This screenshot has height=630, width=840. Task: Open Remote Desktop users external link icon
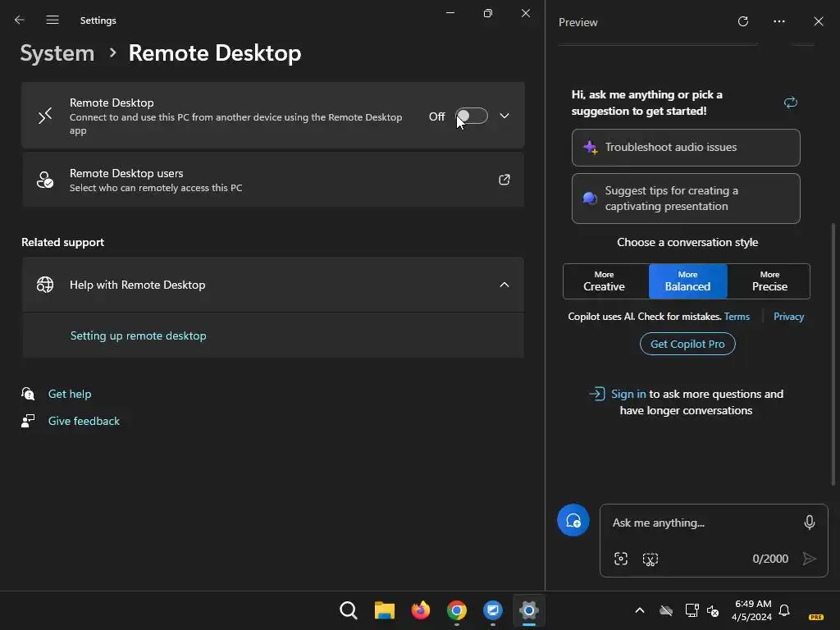point(504,180)
